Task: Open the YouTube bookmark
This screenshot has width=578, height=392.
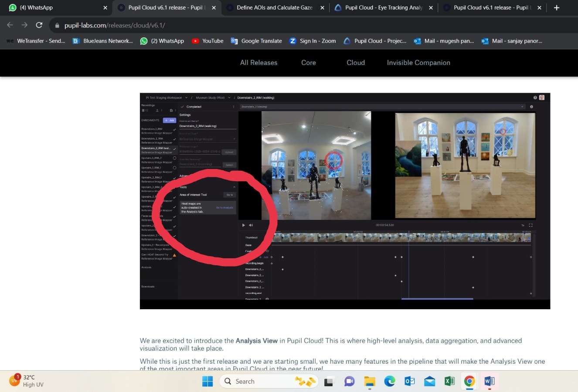Action: click(207, 41)
